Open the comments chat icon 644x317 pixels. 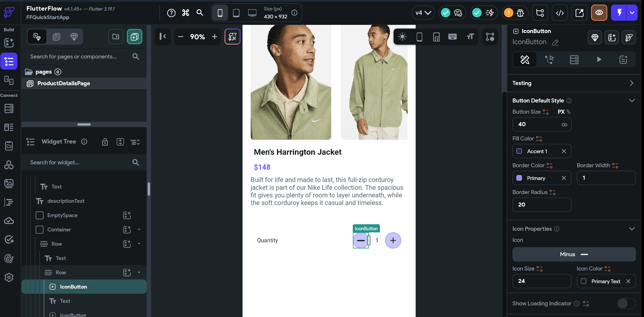458,13
